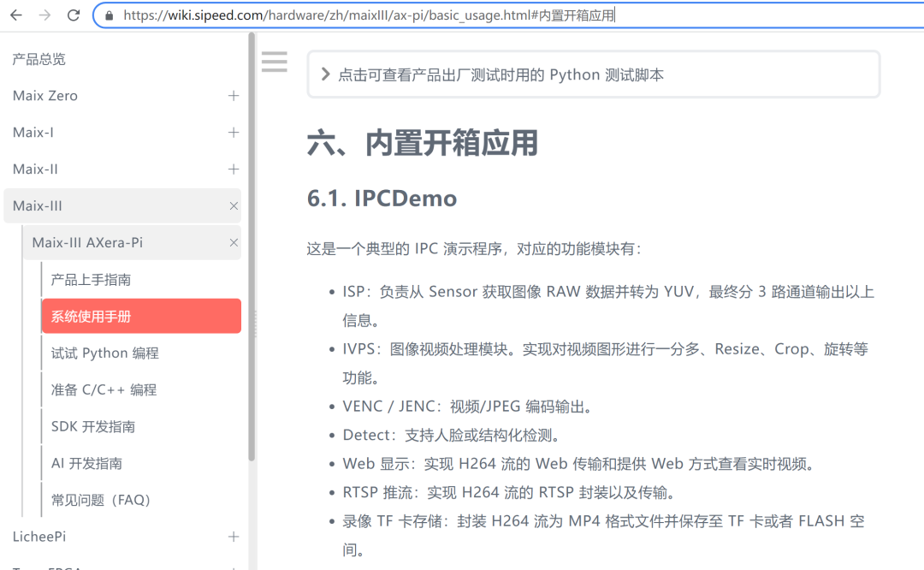924x570 pixels.
Task: Click the lock icon in address bar
Action: pos(109,16)
